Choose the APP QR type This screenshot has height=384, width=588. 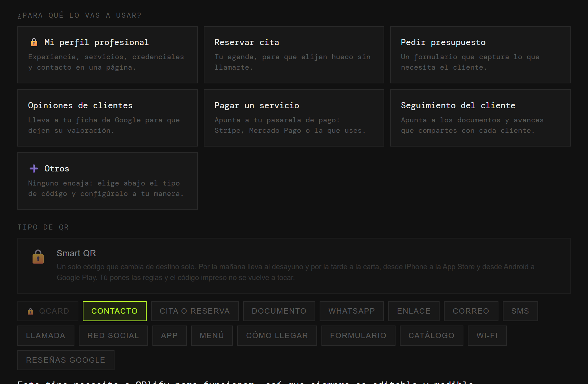169,336
